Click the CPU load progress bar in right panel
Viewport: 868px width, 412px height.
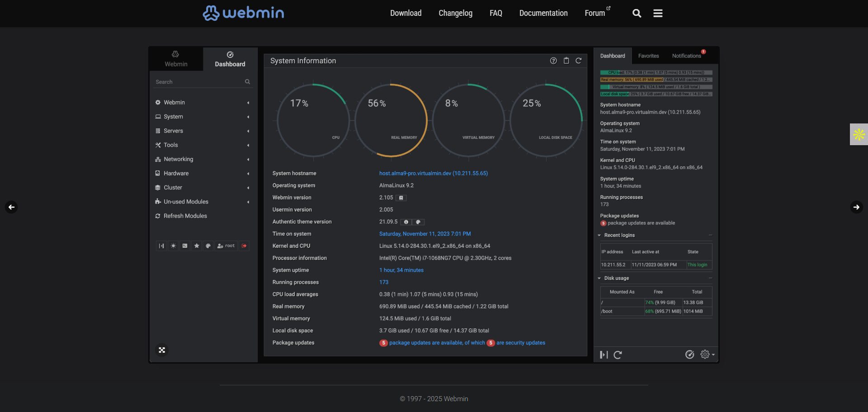click(656, 72)
